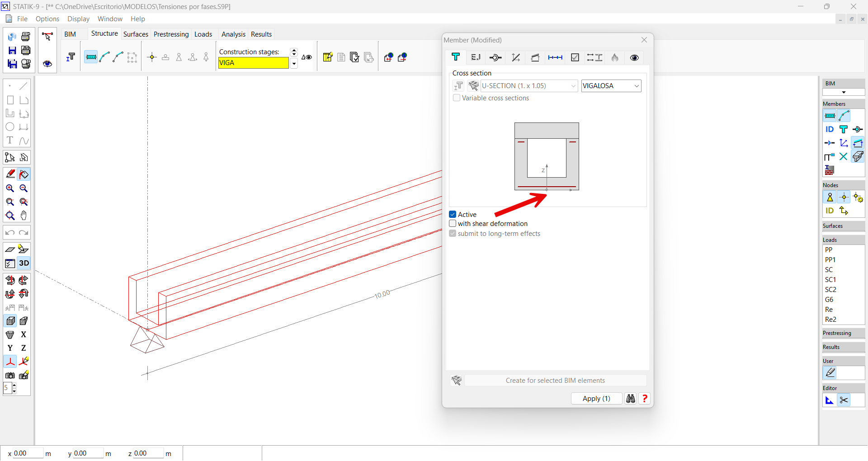
Task: Select the eye icon tab in Member dialog
Action: (x=634, y=57)
